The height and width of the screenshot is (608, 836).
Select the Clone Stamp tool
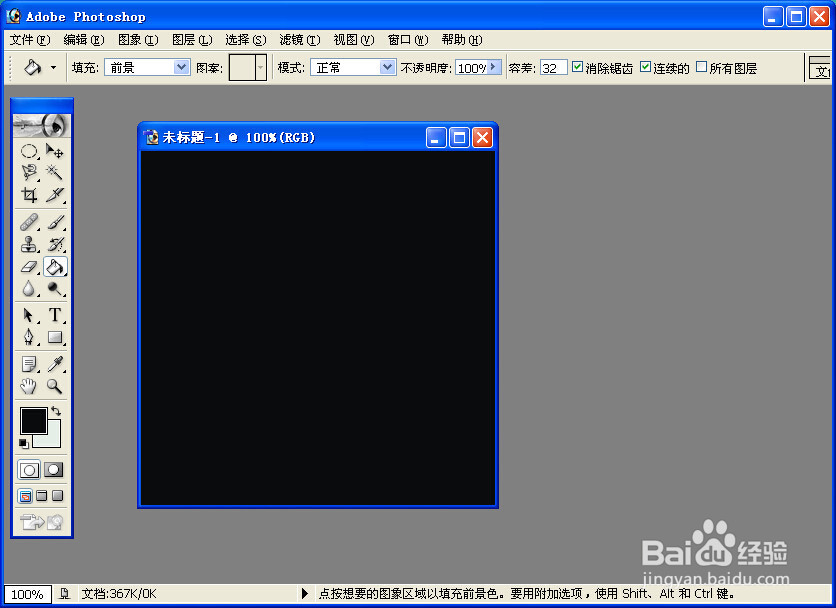coord(29,243)
